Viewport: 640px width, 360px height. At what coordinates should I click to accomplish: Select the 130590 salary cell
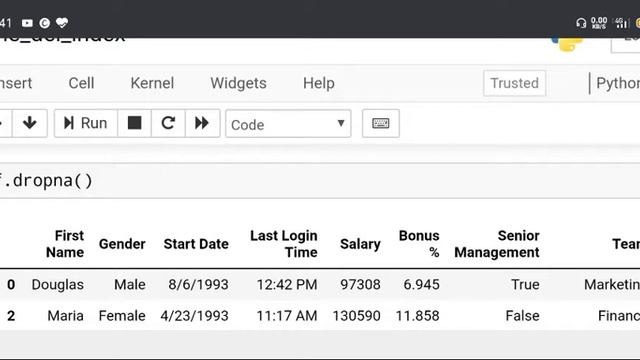(x=356, y=316)
